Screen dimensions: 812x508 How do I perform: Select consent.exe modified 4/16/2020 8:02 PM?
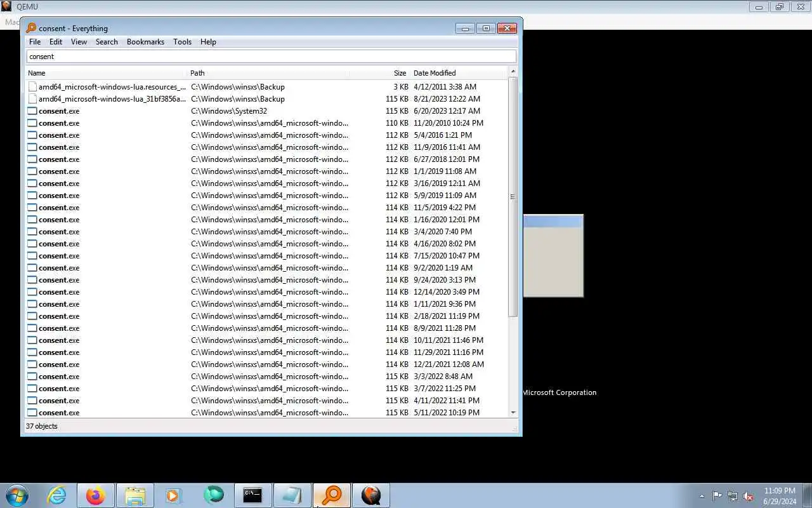click(x=266, y=243)
